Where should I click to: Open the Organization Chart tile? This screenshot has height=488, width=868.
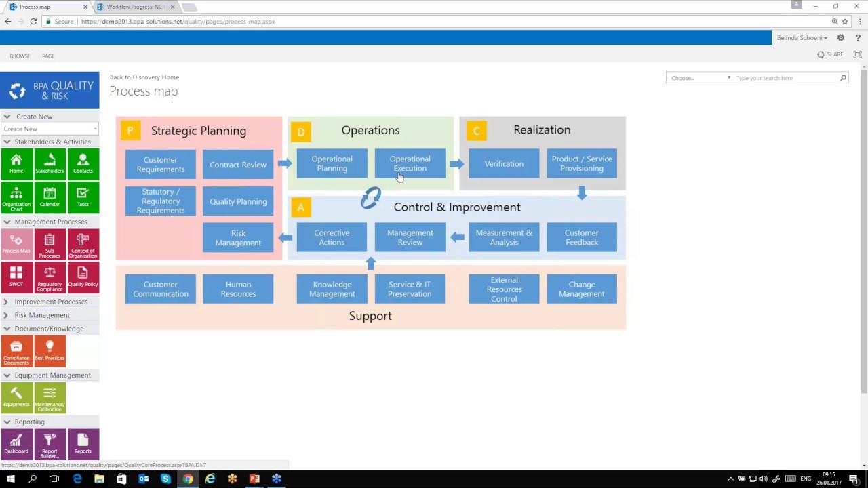[x=16, y=197]
